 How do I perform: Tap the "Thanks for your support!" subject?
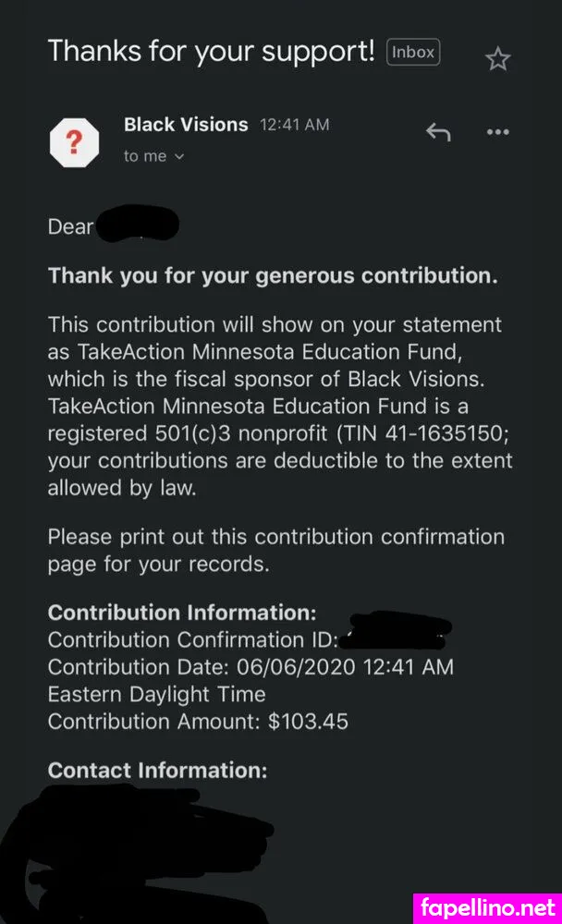click(x=210, y=51)
